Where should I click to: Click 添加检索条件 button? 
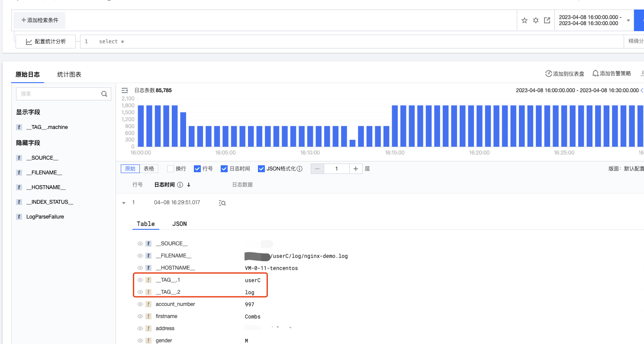click(x=40, y=20)
